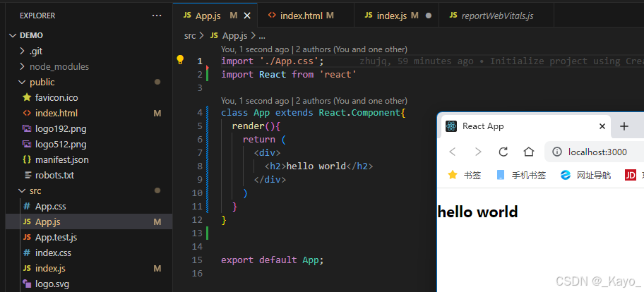Image resolution: width=644 pixels, height=292 pixels.
Task: Click the lightbulb code action icon
Action: click(180, 60)
